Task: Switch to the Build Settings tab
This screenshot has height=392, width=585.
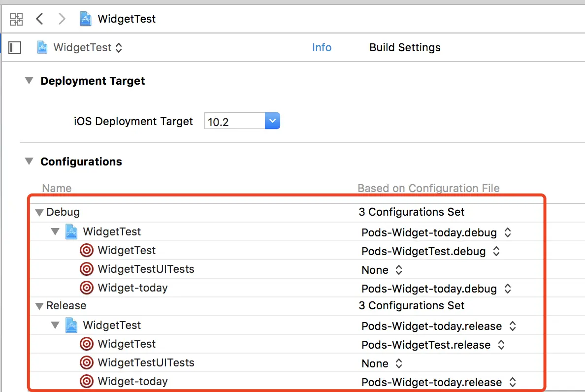Action: [x=405, y=48]
